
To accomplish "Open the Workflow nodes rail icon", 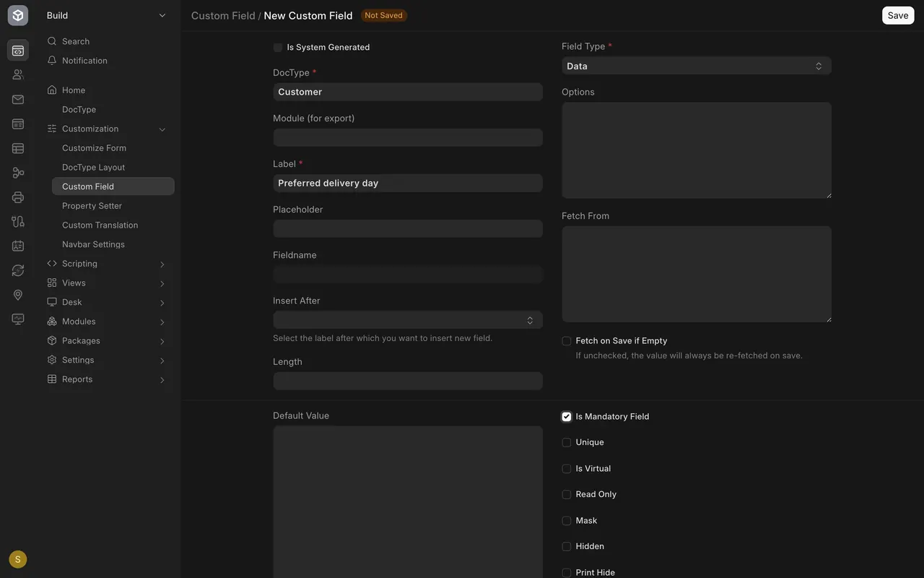I will [x=18, y=173].
